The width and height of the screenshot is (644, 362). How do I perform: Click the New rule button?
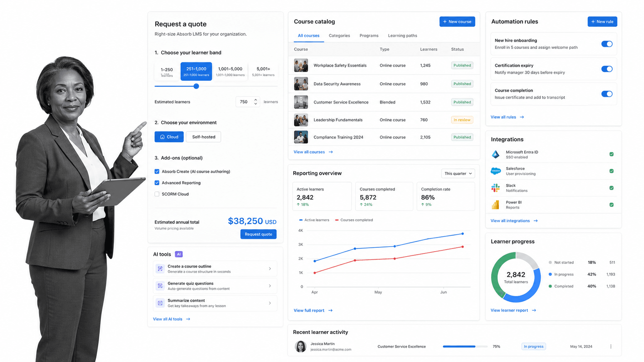point(602,22)
